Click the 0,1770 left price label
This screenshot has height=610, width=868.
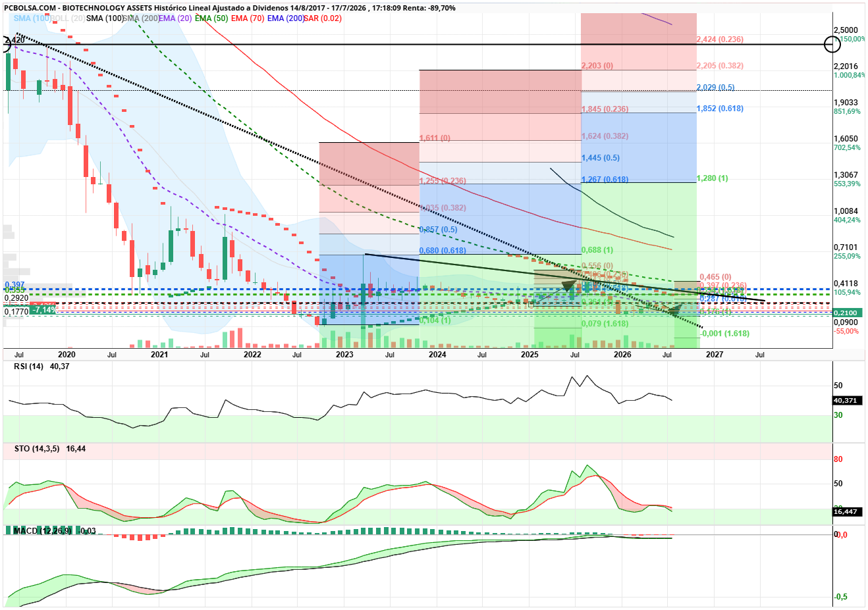pos(16,312)
